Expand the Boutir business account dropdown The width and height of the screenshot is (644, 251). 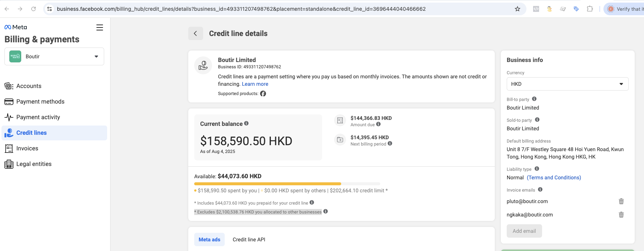tap(54, 56)
